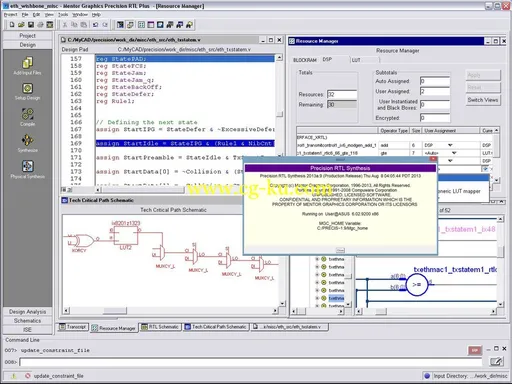Click the Copy toolbar icon

coord(74,25)
